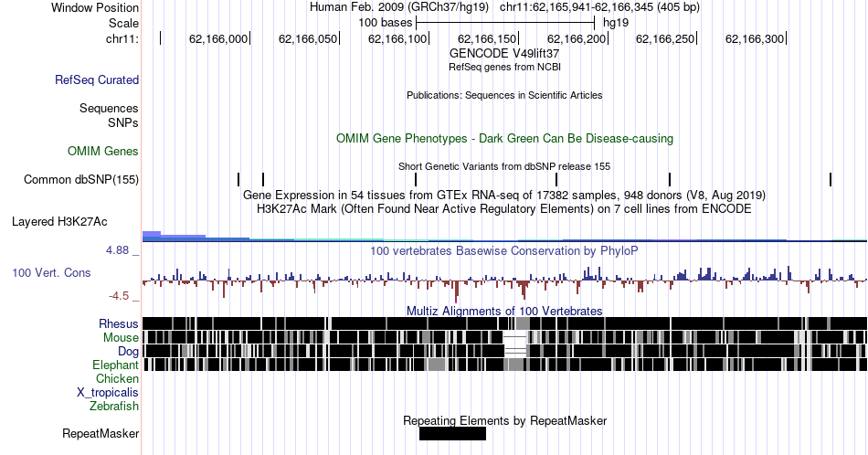Click the Layered H3K27Ac track label

tap(59, 221)
